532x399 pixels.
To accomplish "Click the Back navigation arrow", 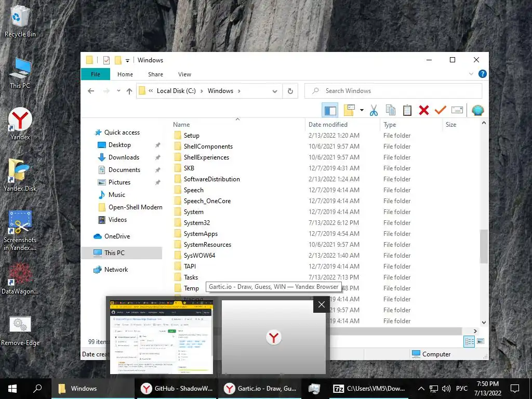I will [x=91, y=91].
